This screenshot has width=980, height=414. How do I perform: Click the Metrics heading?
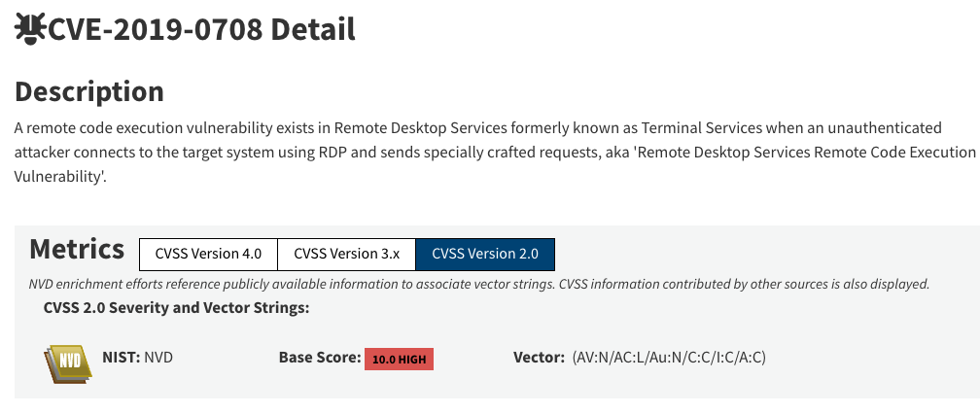pos(77,249)
